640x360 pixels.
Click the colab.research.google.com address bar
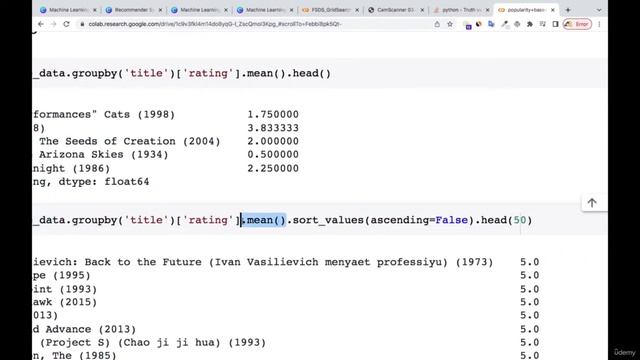(x=215, y=24)
